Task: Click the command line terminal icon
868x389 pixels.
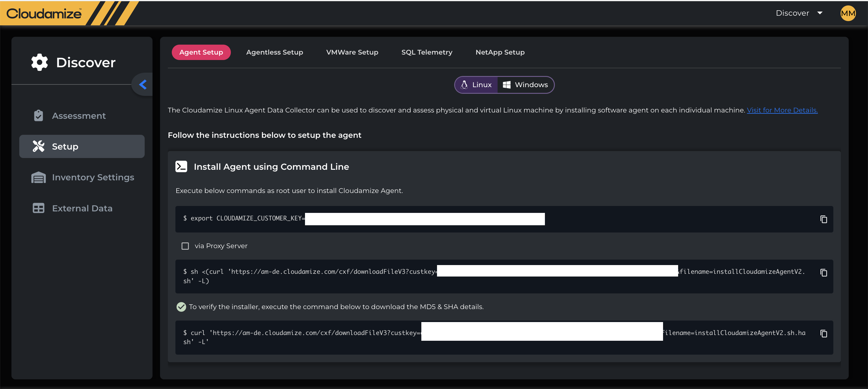Action: 181,166
